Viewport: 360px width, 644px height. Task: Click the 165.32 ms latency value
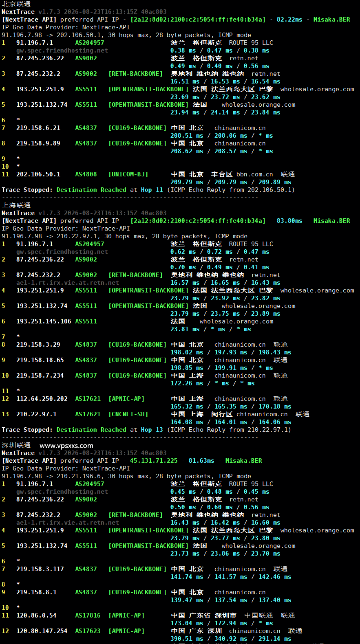click(187, 407)
